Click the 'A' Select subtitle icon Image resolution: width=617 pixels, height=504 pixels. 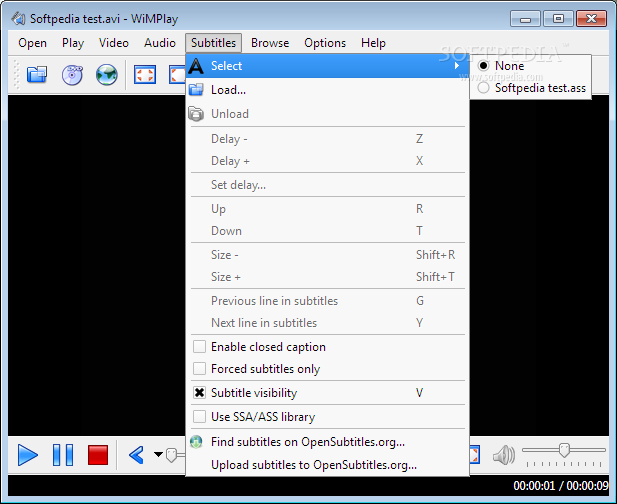pos(196,66)
